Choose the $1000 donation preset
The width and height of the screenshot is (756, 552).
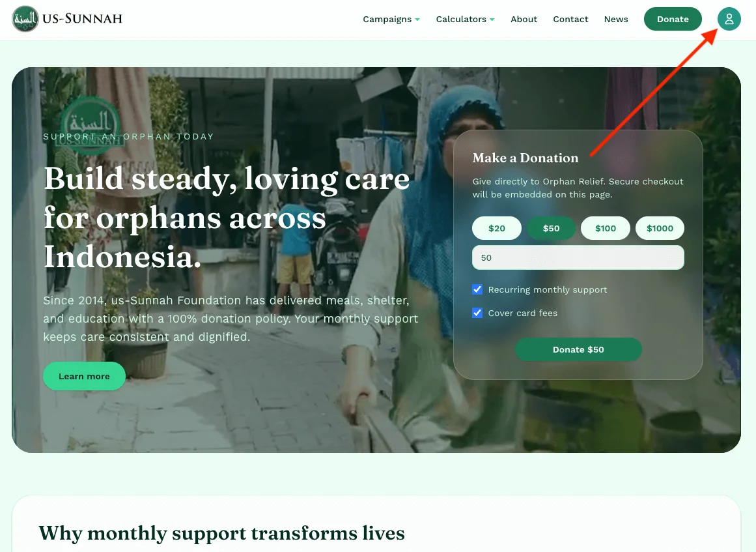660,228
